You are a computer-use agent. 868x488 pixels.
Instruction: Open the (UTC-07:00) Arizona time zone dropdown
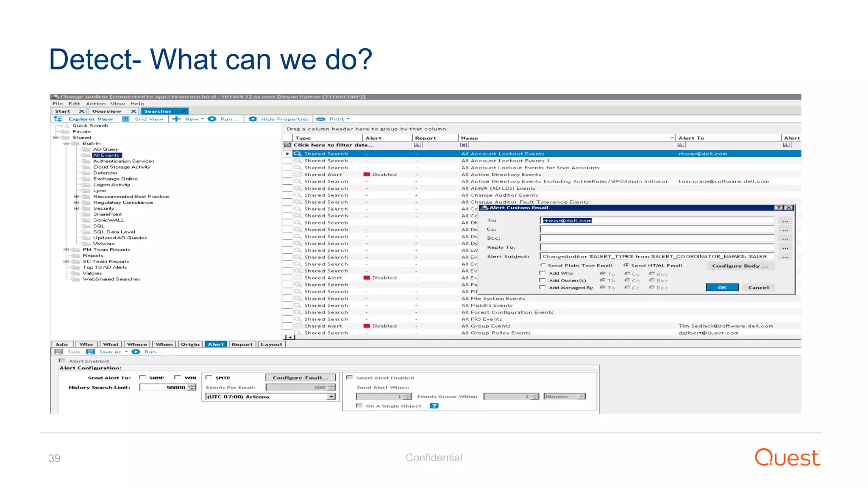coord(331,397)
